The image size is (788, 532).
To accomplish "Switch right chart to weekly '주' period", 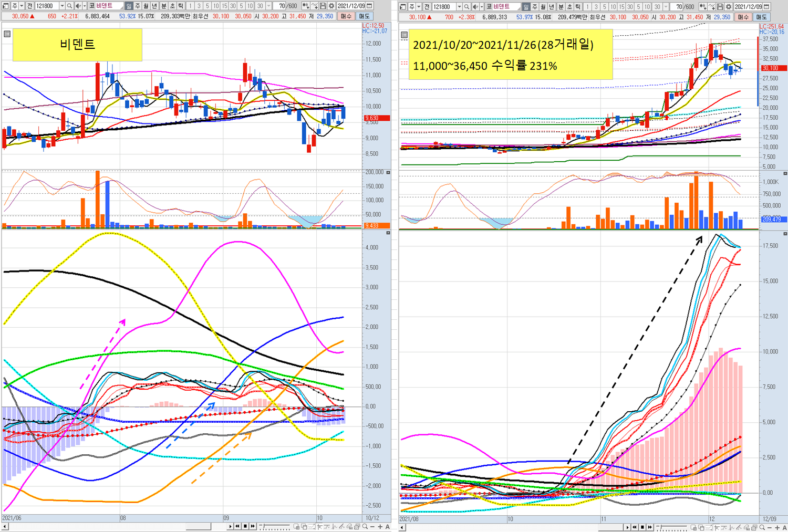I will coord(535,6).
